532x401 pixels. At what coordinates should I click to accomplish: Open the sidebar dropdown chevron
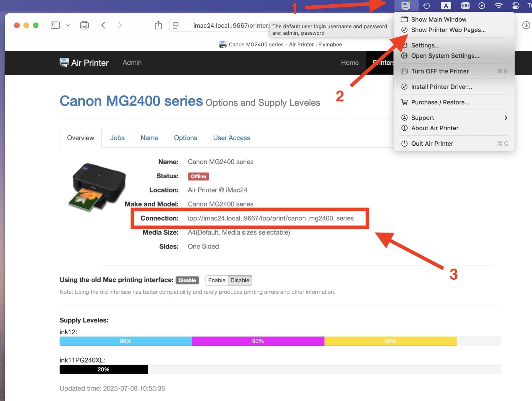68,25
